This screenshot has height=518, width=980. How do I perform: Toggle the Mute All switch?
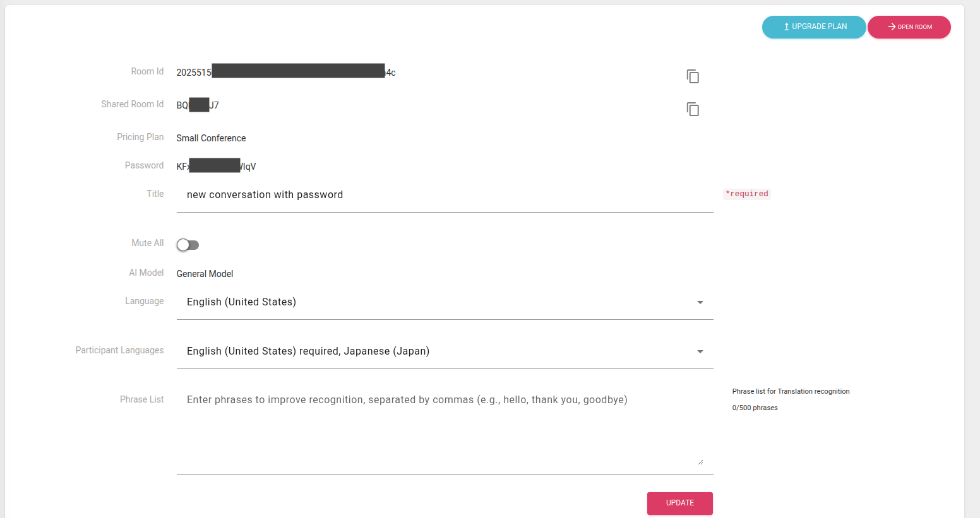coord(188,245)
